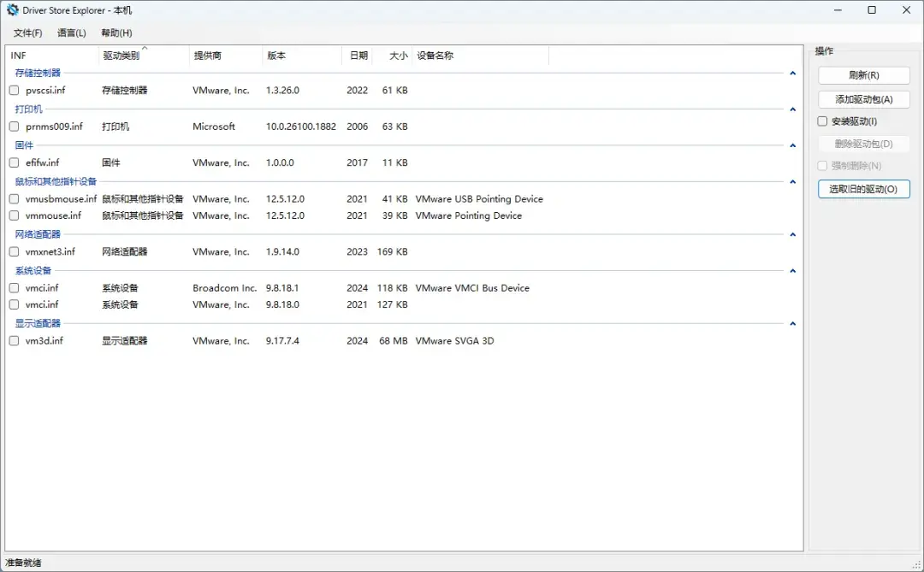Sort by the 版本 column header
The height and width of the screenshot is (572, 924).
pyautogui.click(x=302, y=56)
